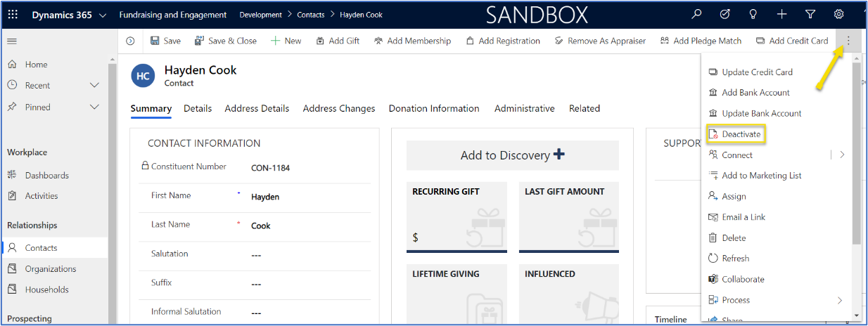The height and width of the screenshot is (326, 868).
Task: Click Add Registration command
Action: pyautogui.click(x=503, y=41)
